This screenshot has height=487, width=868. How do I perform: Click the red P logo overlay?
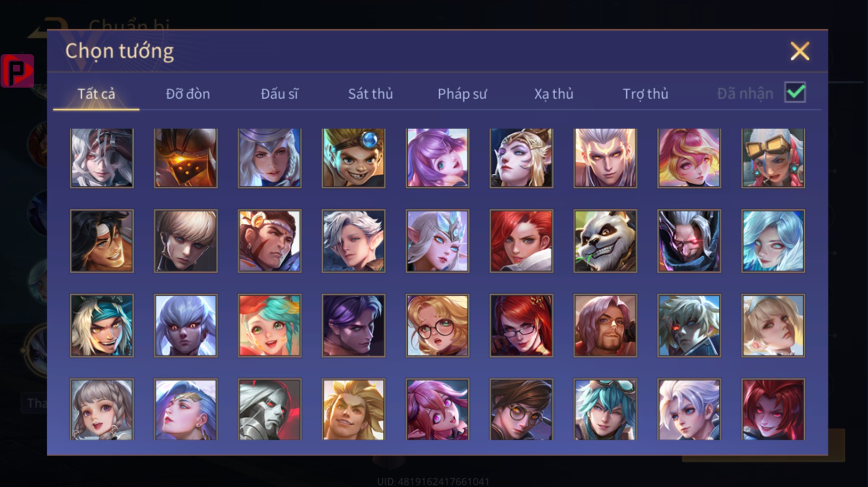17,70
